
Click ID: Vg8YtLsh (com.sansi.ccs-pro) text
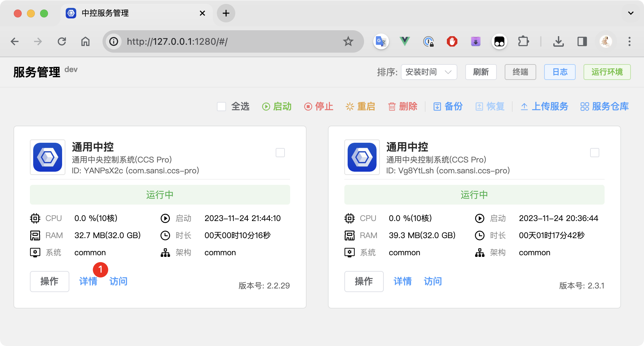[448, 171]
